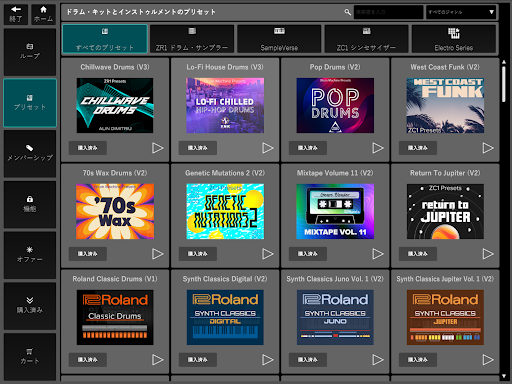The image size is (512, 384).
Task: Click in the search text field
Action: click(x=388, y=12)
